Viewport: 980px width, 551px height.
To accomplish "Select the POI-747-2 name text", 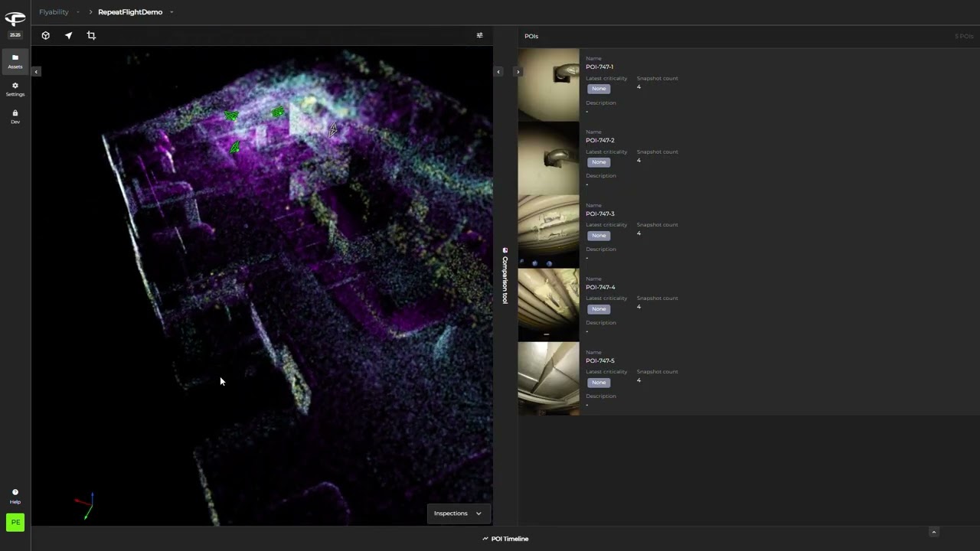I will [x=600, y=141].
